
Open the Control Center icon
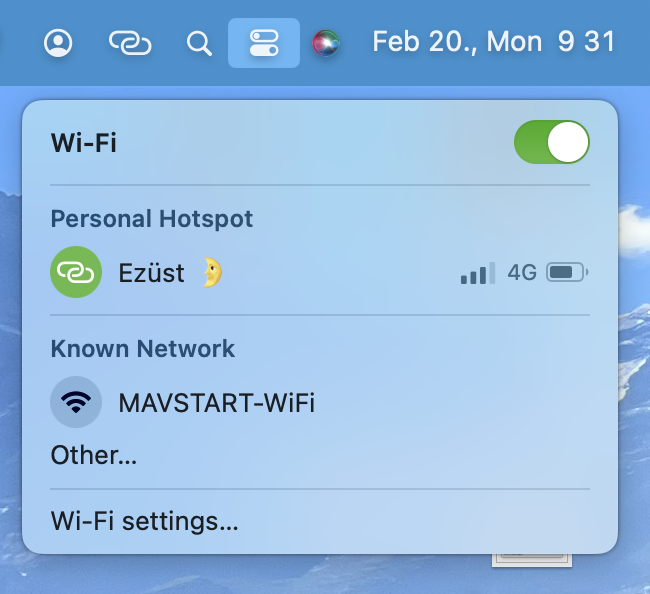264,43
